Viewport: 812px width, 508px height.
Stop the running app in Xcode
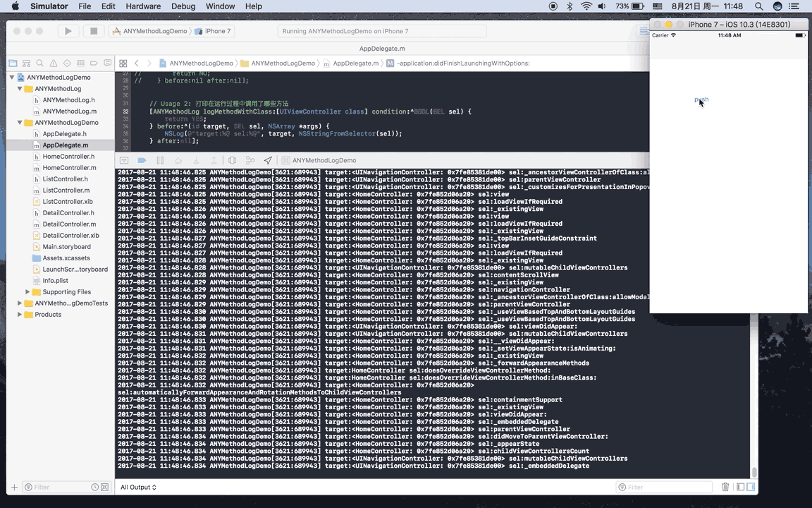94,31
